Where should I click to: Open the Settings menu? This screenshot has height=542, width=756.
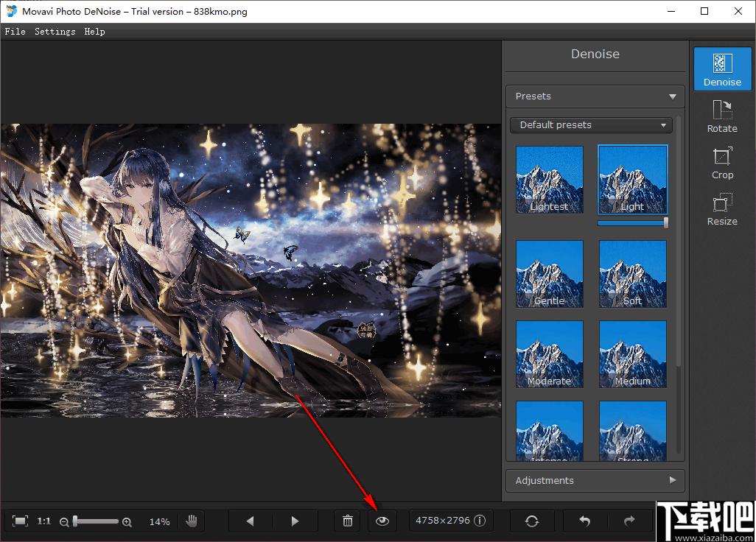coord(55,32)
